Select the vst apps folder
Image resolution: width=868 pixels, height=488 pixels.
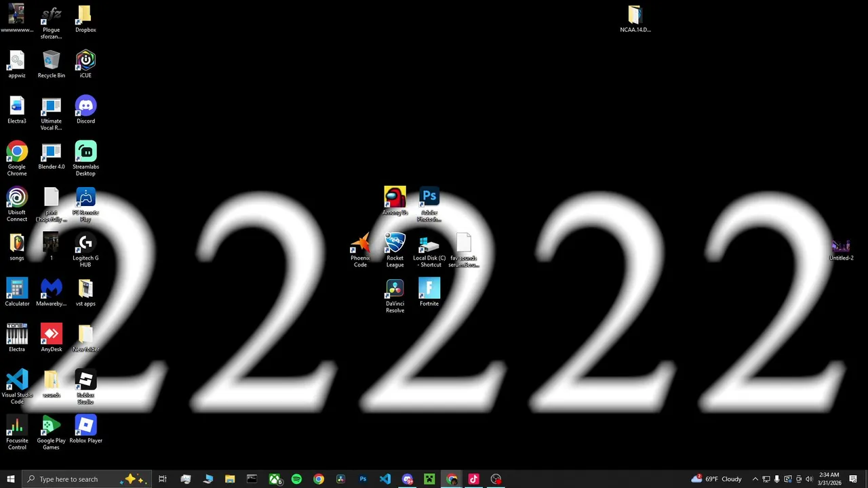[x=85, y=292]
